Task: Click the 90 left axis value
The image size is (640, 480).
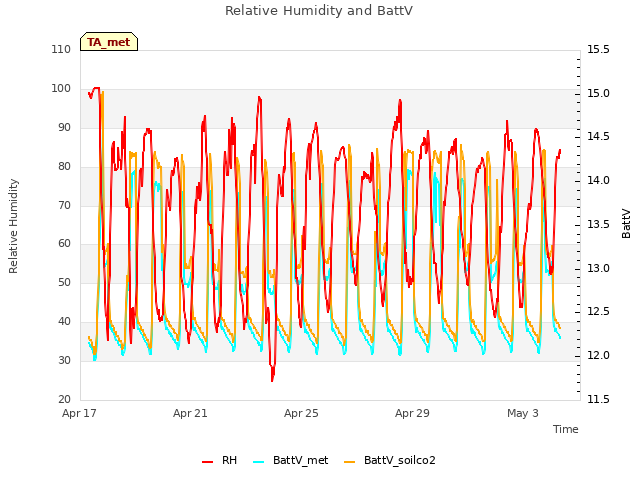Action: tap(64, 127)
